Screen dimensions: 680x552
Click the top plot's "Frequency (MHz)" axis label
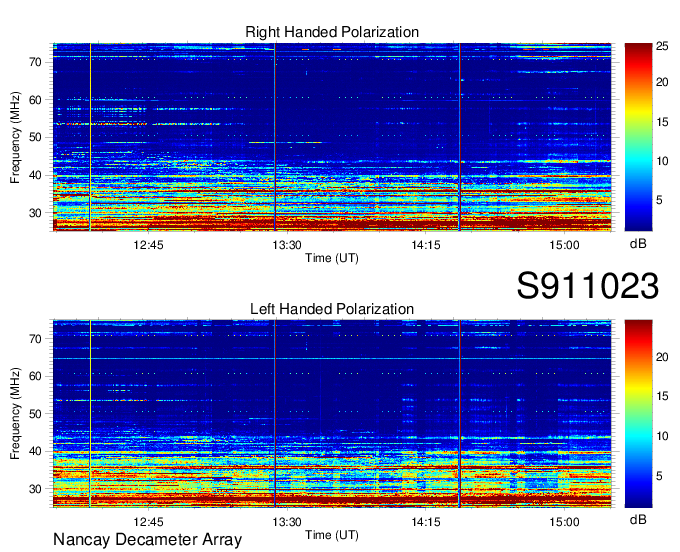[15, 137]
